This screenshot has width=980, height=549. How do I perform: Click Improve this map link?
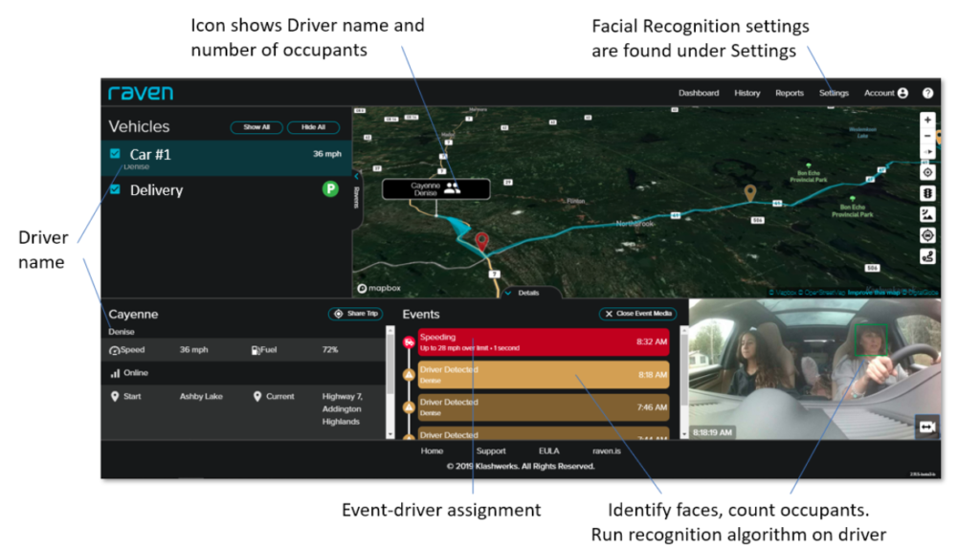point(875,293)
